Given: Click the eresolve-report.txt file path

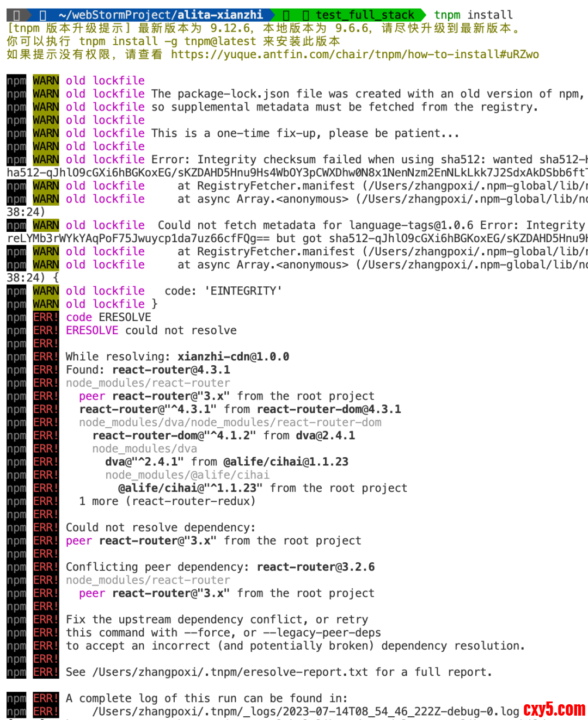Looking at the screenshot, I should click(230, 672).
